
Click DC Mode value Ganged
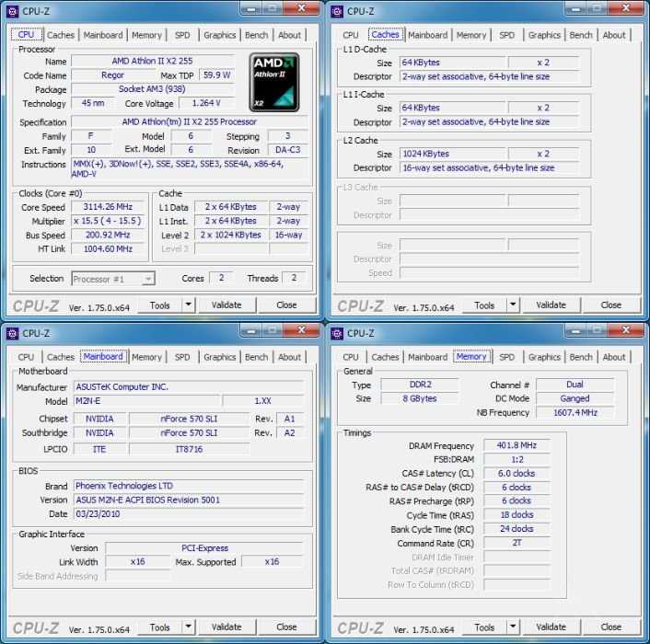coord(575,398)
